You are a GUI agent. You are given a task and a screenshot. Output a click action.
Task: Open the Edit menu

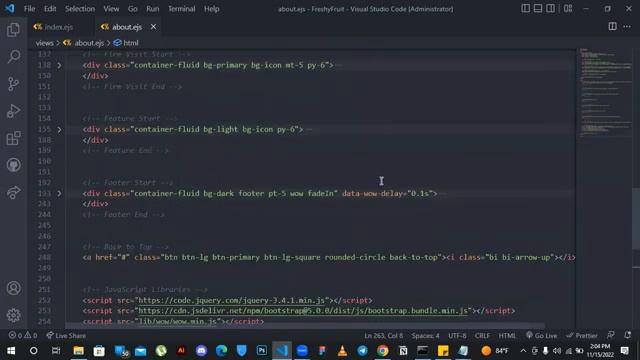pyautogui.click(x=50, y=9)
